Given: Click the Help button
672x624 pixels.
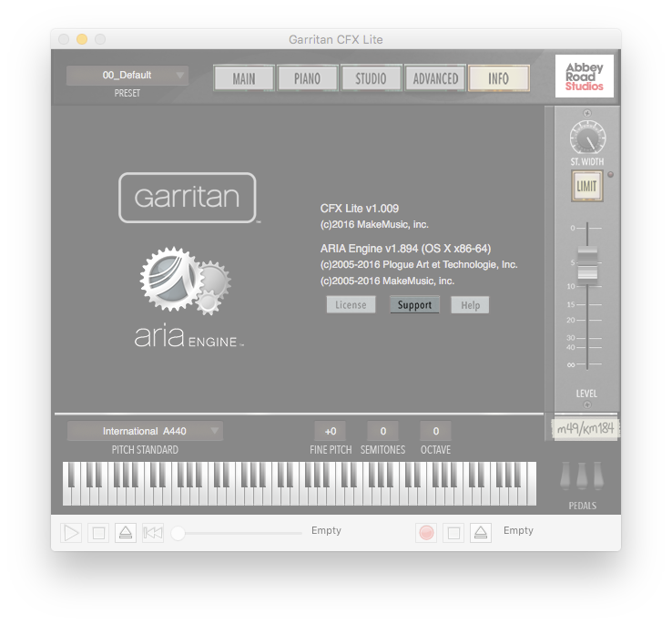Looking at the screenshot, I should pos(470,305).
